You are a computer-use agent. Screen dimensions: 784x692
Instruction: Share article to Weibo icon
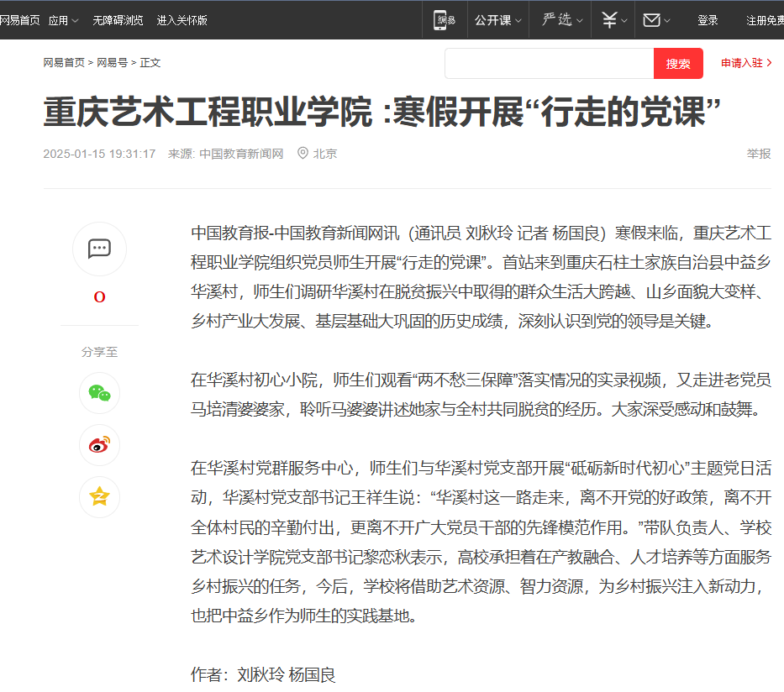99,445
